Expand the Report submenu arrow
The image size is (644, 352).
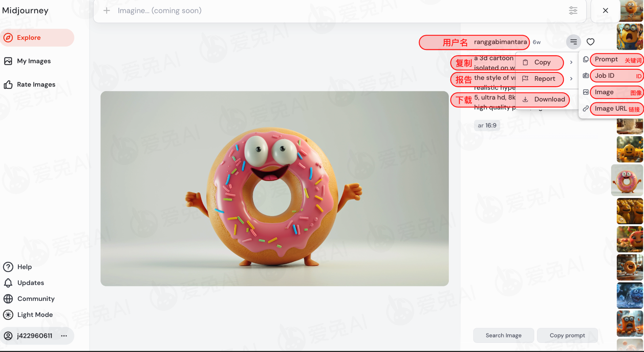pyautogui.click(x=571, y=79)
